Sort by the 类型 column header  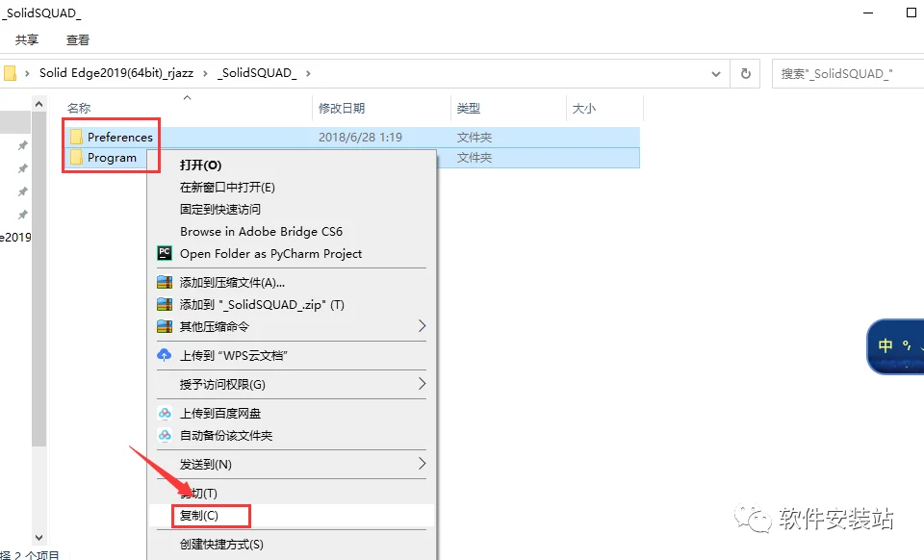[x=468, y=108]
